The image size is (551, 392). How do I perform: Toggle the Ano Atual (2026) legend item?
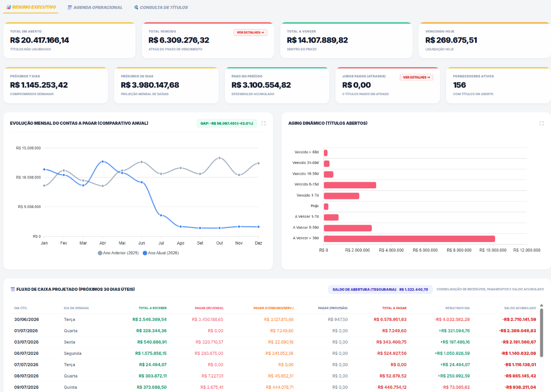click(x=161, y=253)
